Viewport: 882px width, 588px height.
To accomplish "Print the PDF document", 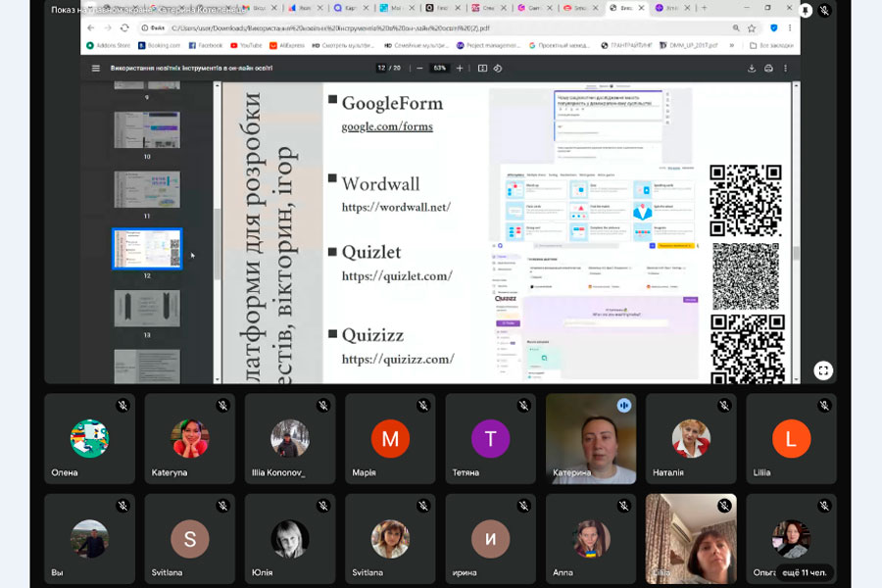I will point(768,69).
